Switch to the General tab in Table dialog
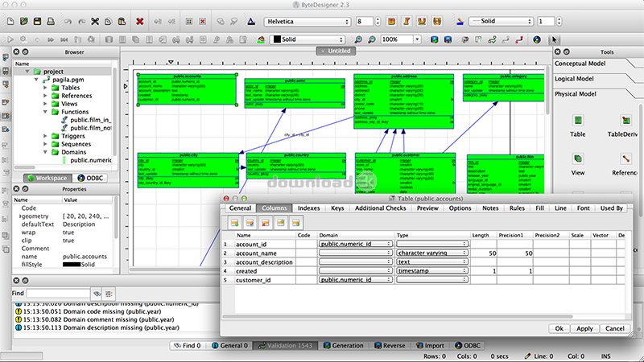 [240, 208]
